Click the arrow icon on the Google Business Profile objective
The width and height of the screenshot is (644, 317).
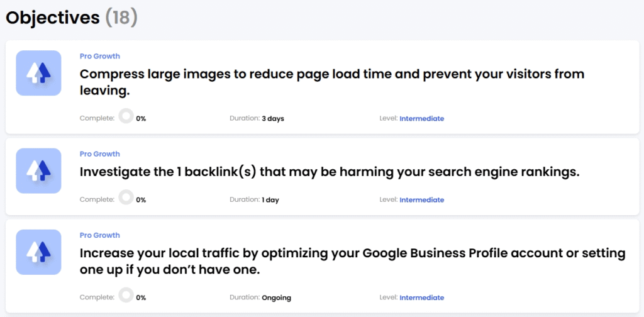point(38,252)
